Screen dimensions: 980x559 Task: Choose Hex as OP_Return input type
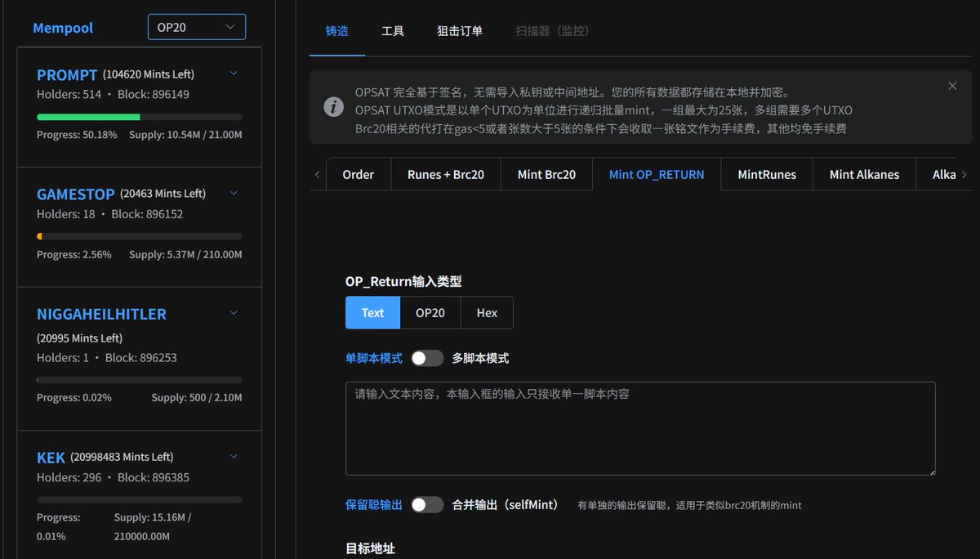(487, 313)
